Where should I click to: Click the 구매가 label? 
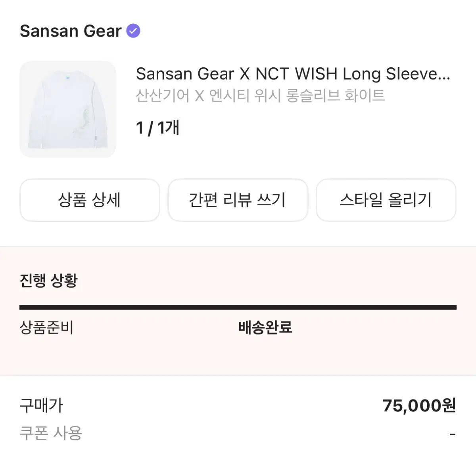(41, 405)
